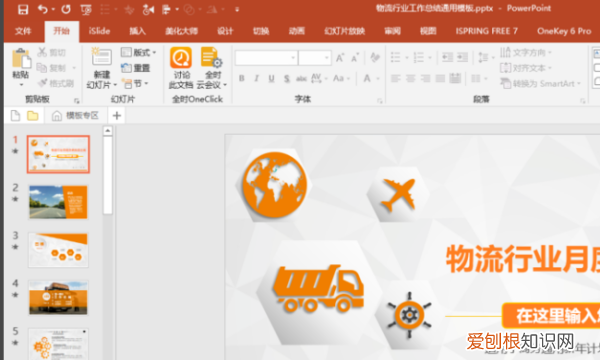
Task: Select slide 4 thumbnail in panel
Action: click(x=58, y=298)
